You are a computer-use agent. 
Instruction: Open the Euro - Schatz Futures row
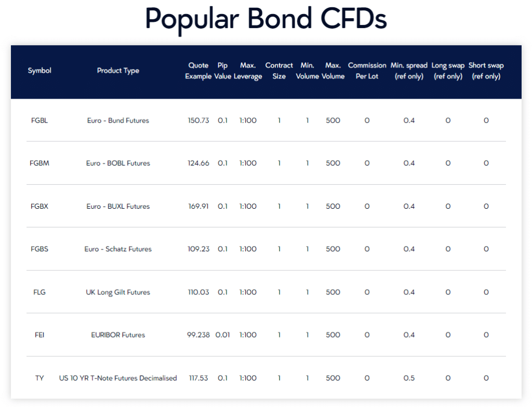(118, 249)
